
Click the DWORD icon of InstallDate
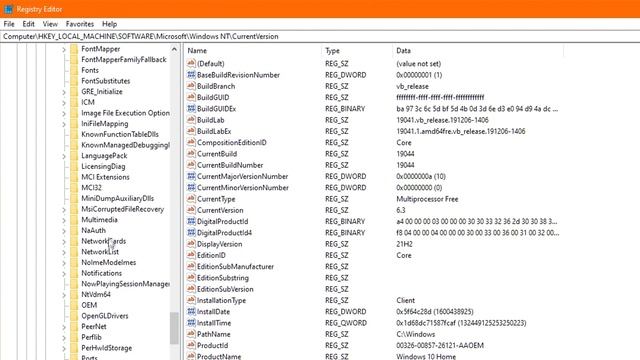[191, 311]
